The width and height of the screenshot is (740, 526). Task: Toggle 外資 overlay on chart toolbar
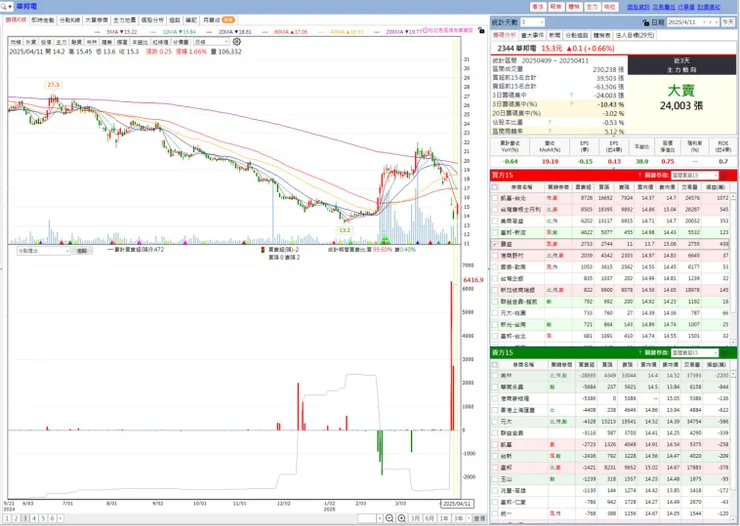click(31, 42)
